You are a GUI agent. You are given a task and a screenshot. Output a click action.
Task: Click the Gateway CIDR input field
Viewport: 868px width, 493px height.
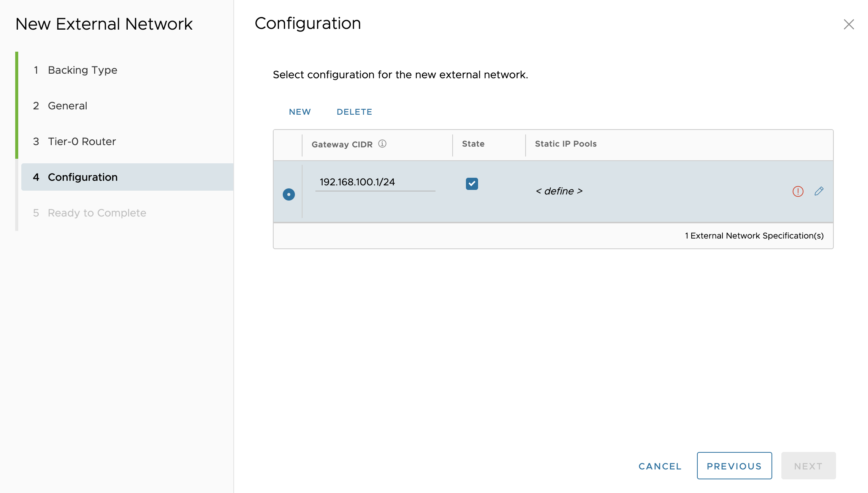pyautogui.click(x=375, y=182)
